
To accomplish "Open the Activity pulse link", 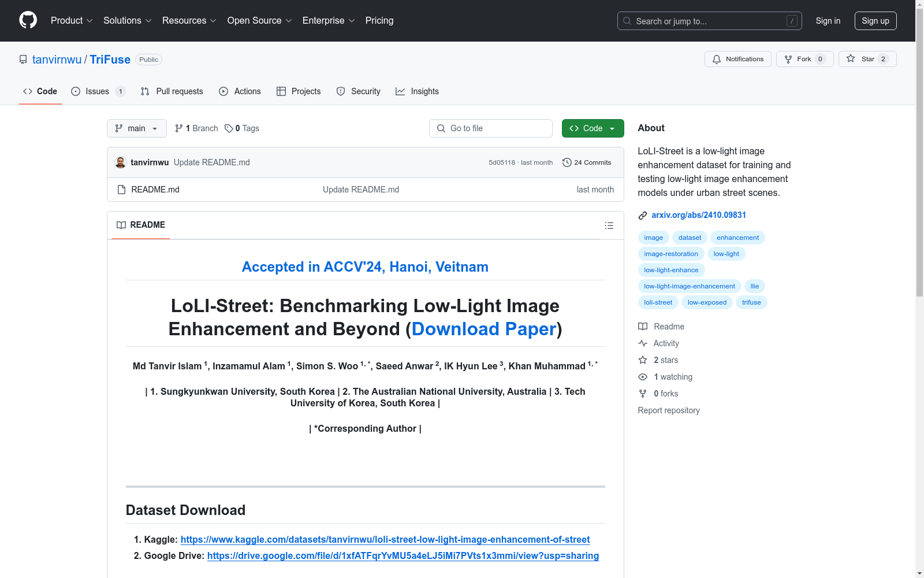I will point(658,343).
